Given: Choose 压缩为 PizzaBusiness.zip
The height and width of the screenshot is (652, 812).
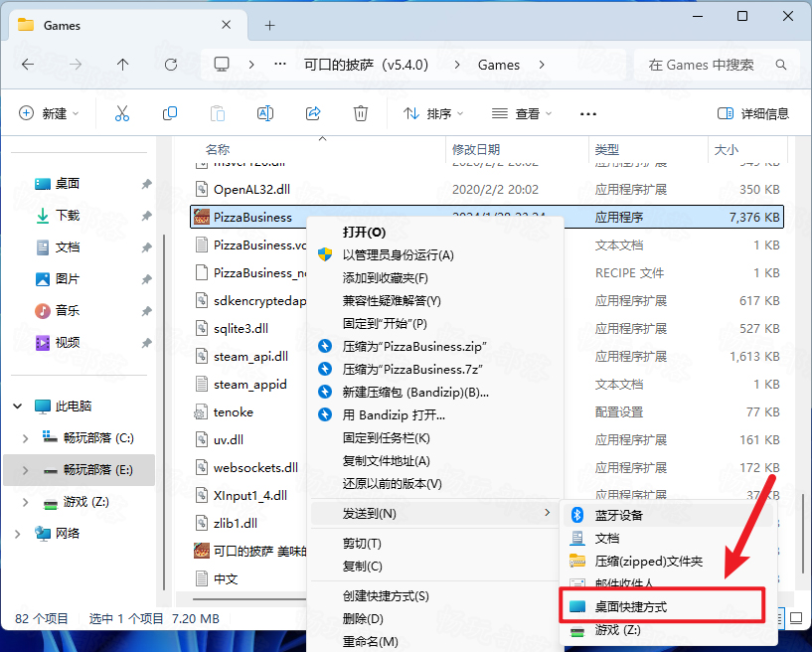Looking at the screenshot, I should coord(435,347).
